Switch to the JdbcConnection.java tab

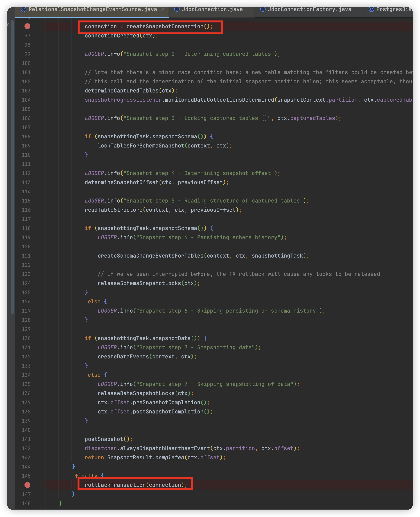point(212,9)
